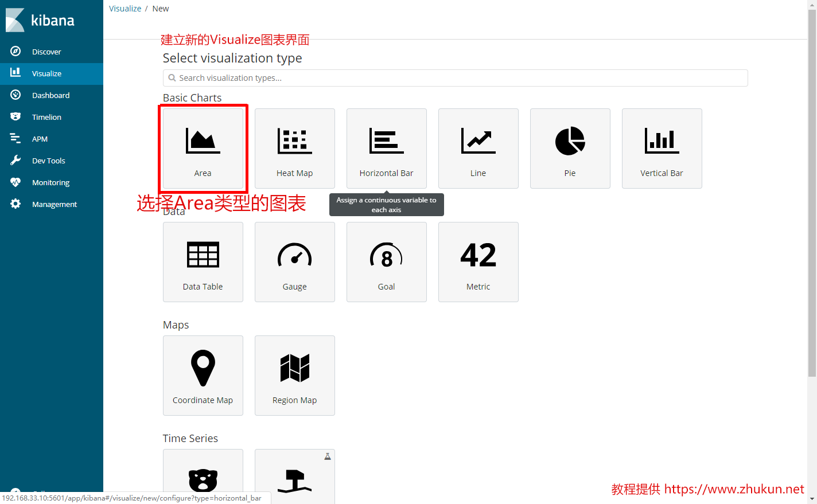Click the 'Basic Charts' section heading
This screenshot has height=504, width=817.
(192, 97)
